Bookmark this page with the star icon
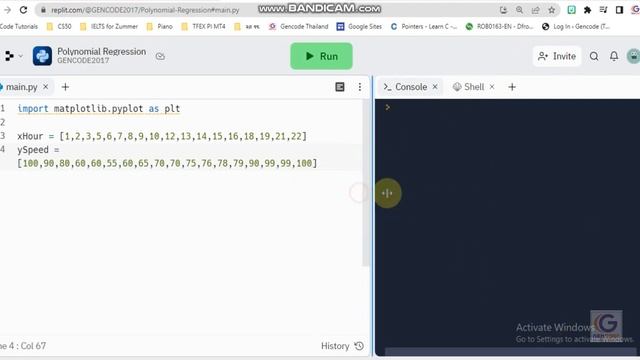This screenshot has height=360, width=640. [552, 10]
